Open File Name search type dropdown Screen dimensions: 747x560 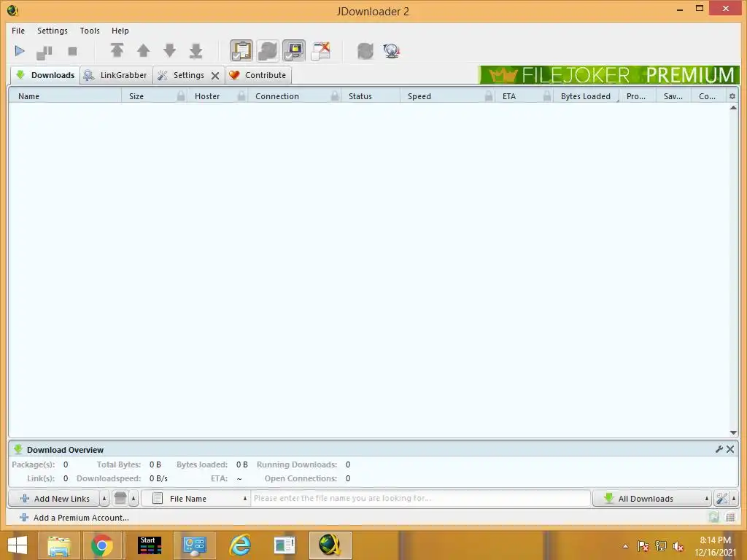coord(196,499)
